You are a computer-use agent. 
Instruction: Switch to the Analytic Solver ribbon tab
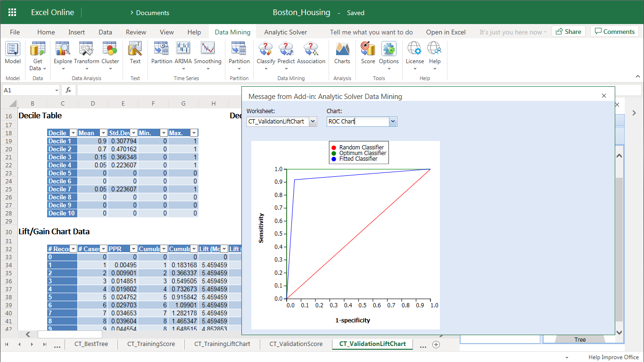click(285, 32)
